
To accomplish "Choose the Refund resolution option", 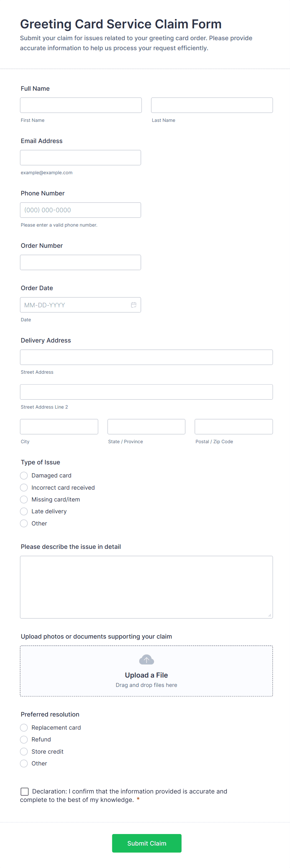I will click(24, 739).
